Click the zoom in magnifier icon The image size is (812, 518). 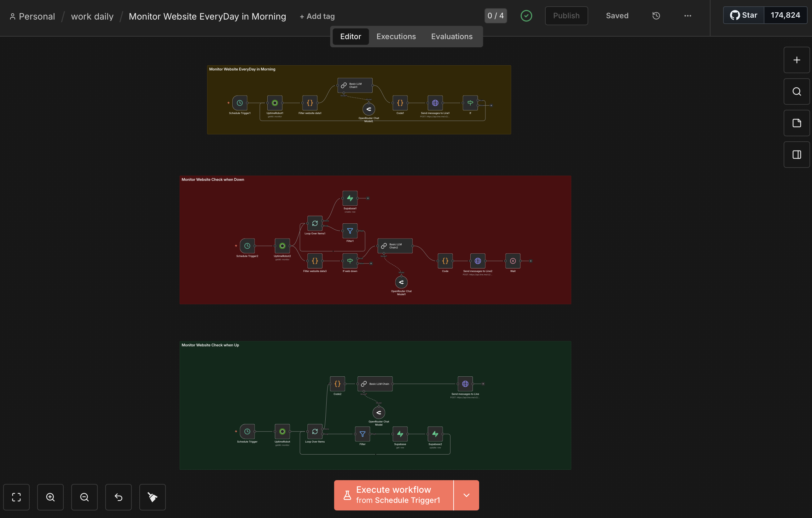(50, 497)
